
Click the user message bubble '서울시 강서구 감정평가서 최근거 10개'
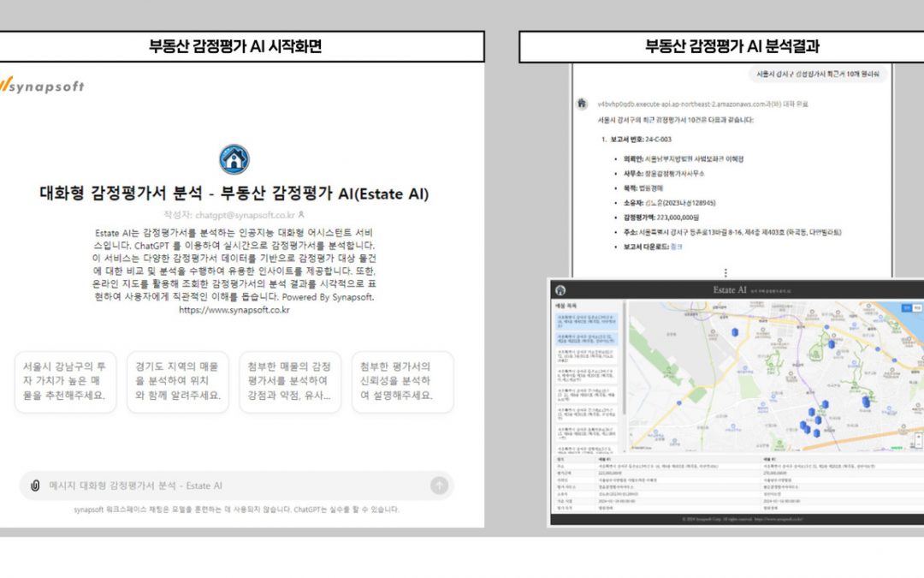coord(818,74)
